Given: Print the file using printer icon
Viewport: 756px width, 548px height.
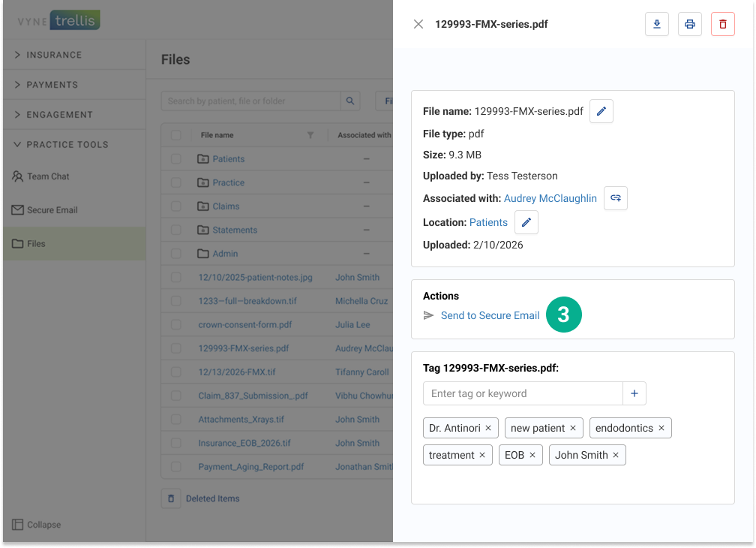Looking at the screenshot, I should (x=689, y=24).
